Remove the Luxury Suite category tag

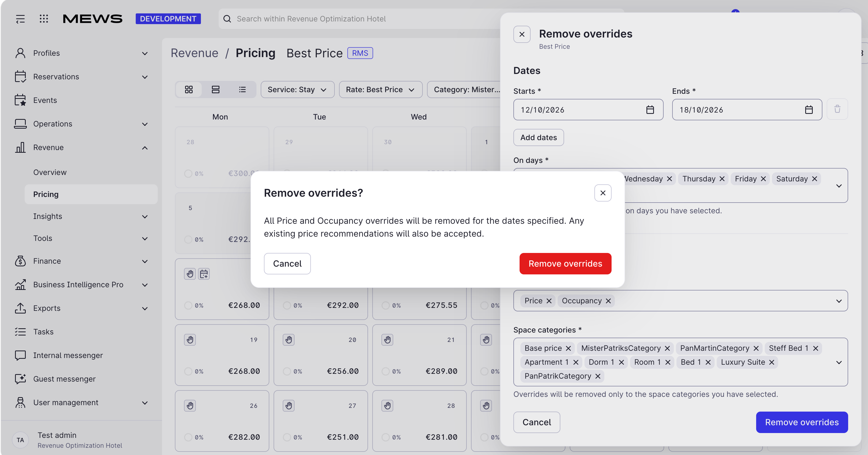pyautogui.click(x=772, y=362)
